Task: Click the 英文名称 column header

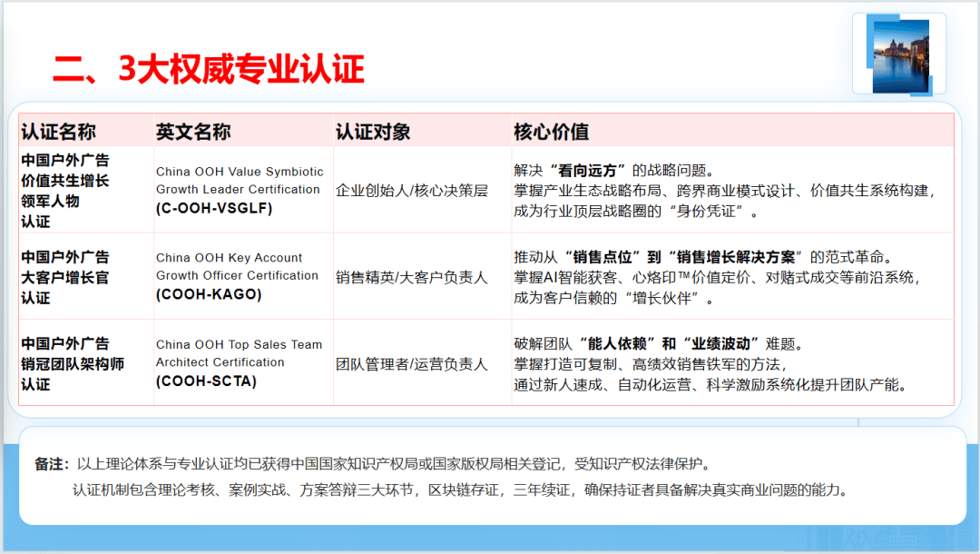Action: [x=192, y=132]
